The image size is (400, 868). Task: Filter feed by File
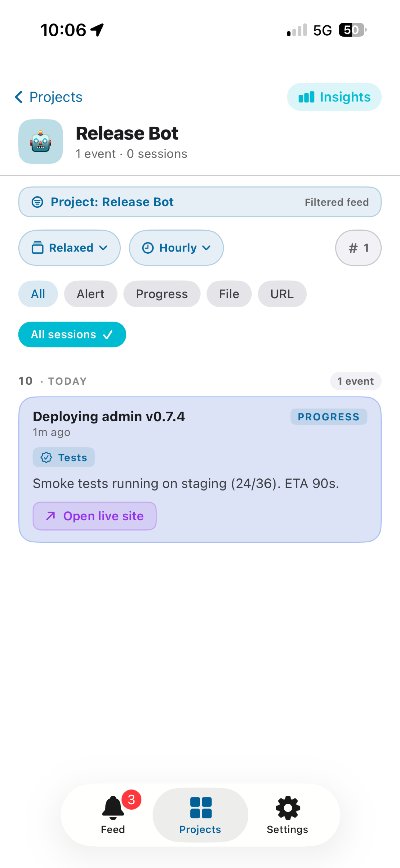tap(229, 294)
